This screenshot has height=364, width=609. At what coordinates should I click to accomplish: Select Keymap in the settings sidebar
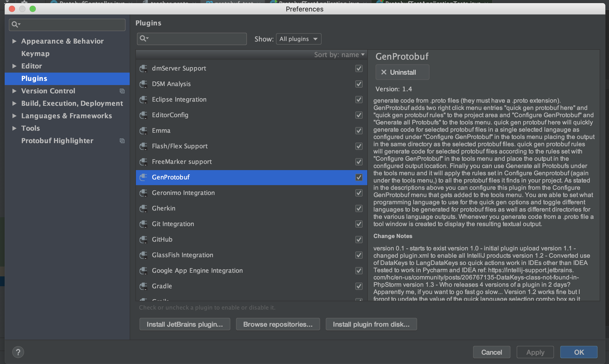point(35,54)
